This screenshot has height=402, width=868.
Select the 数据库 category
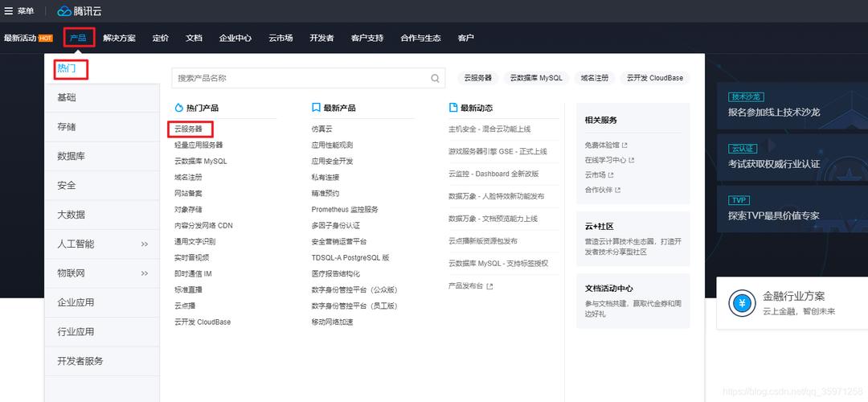tap(102, 156)
